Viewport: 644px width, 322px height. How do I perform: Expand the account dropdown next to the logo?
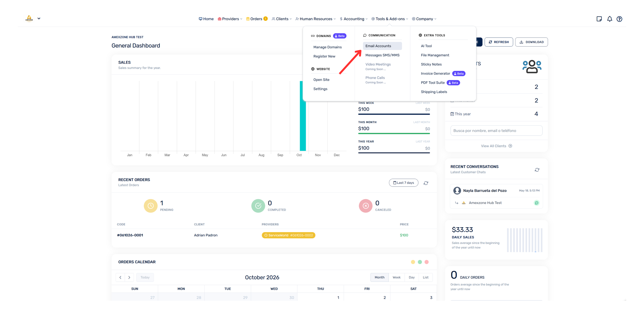pyautogui.click(x=39, y=19)
